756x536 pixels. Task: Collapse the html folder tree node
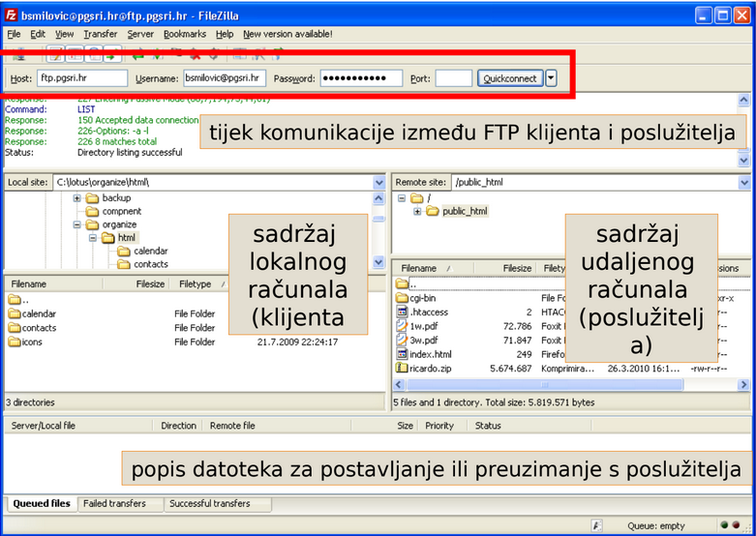pos(93,238)
